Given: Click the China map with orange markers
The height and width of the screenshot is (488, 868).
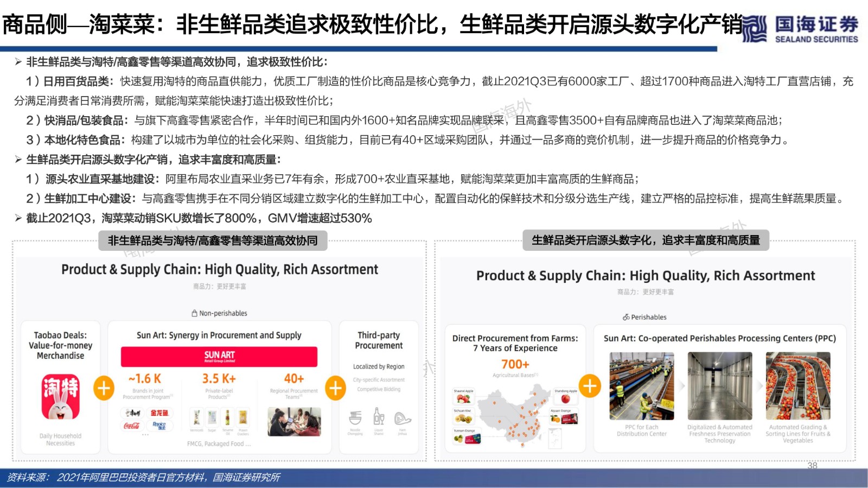Looking at the screenshot, I should 515,415.
